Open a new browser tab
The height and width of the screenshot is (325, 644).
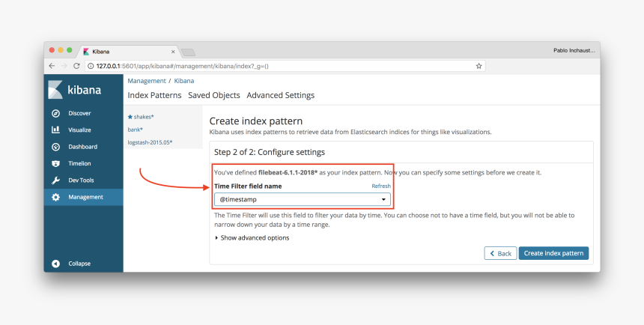click(188, 52)
